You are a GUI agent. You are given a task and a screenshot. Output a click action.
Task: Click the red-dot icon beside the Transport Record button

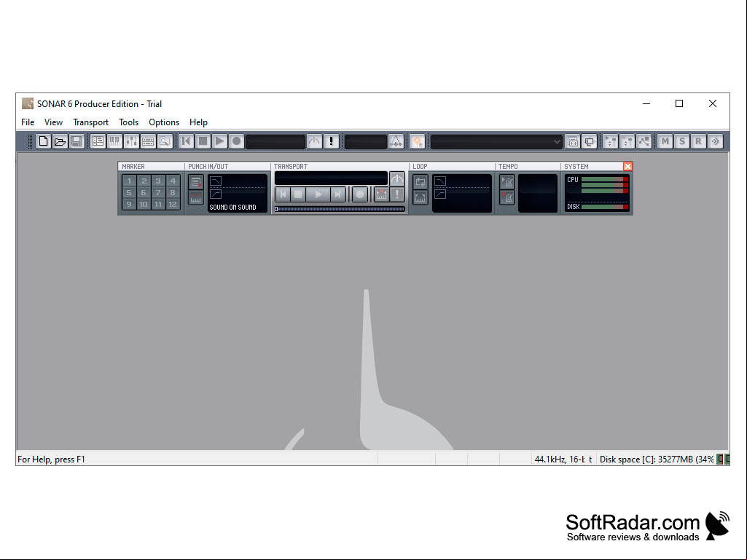[x=382, y=194]
